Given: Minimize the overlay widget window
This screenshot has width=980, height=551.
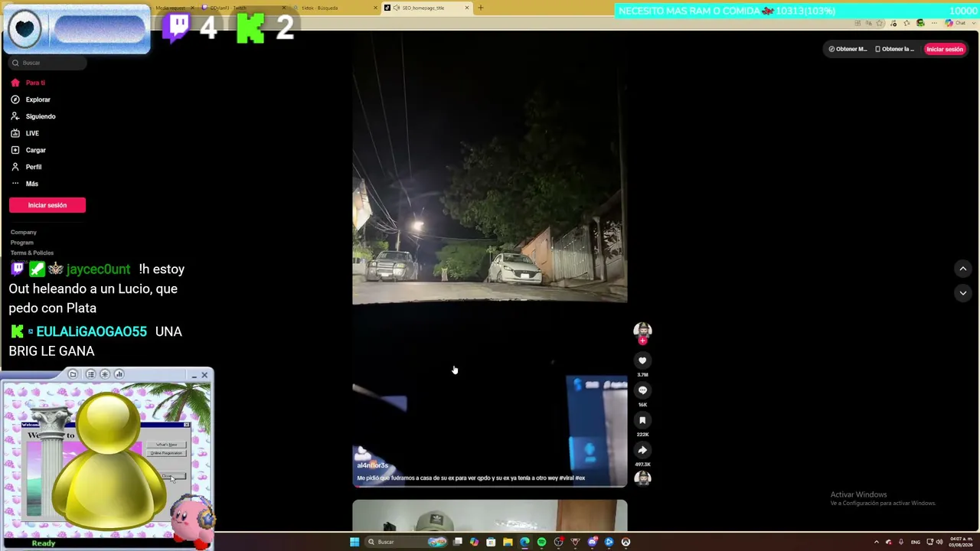Looking at the screenshot, I should point(194,375).
